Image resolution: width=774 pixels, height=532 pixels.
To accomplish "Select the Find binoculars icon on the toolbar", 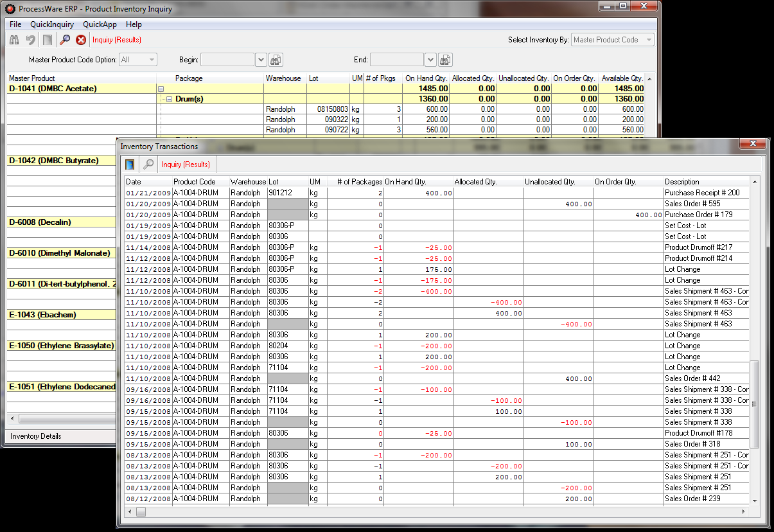I will coord(14,39).
